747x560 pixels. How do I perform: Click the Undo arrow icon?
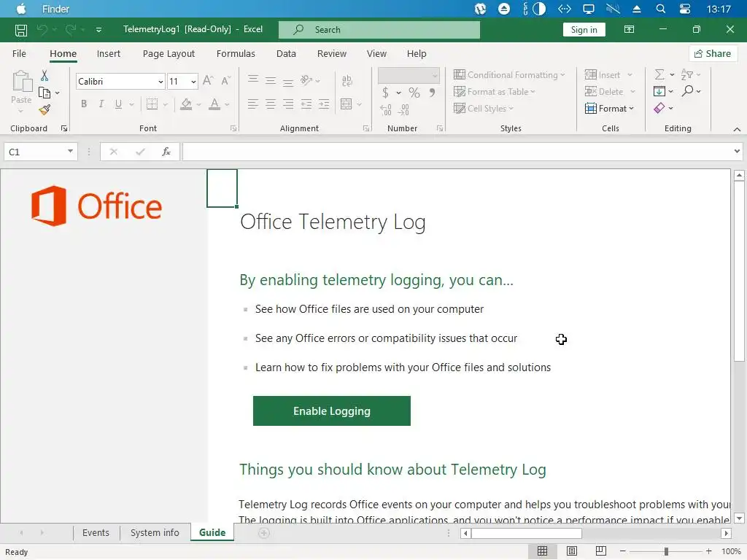(42, 30)
